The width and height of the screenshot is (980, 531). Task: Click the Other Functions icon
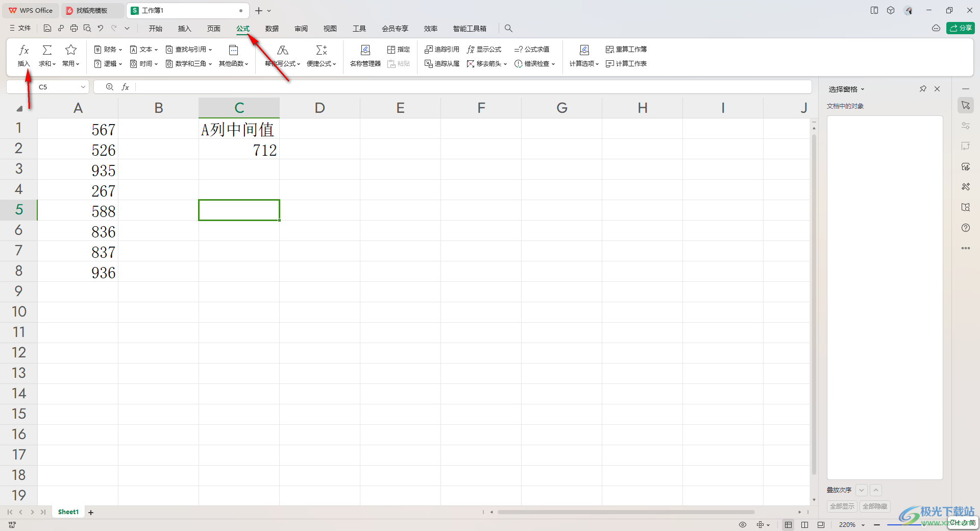click(233, 50)
